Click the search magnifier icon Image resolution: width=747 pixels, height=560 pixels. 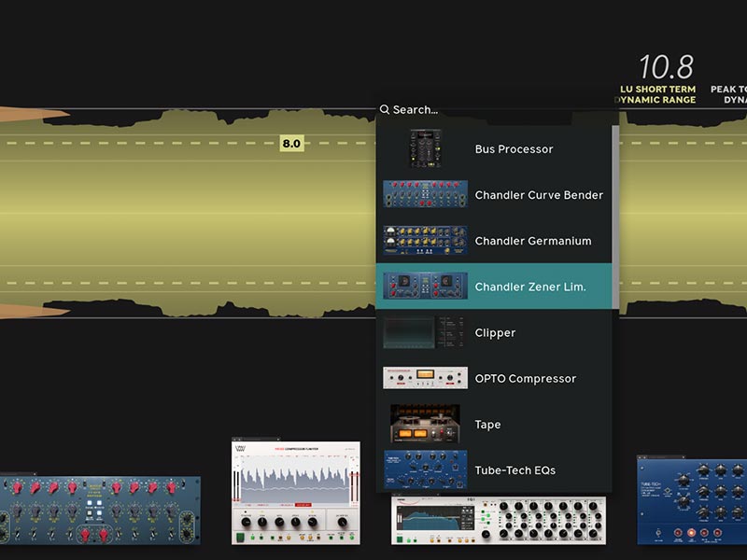(x=385, y=110)
